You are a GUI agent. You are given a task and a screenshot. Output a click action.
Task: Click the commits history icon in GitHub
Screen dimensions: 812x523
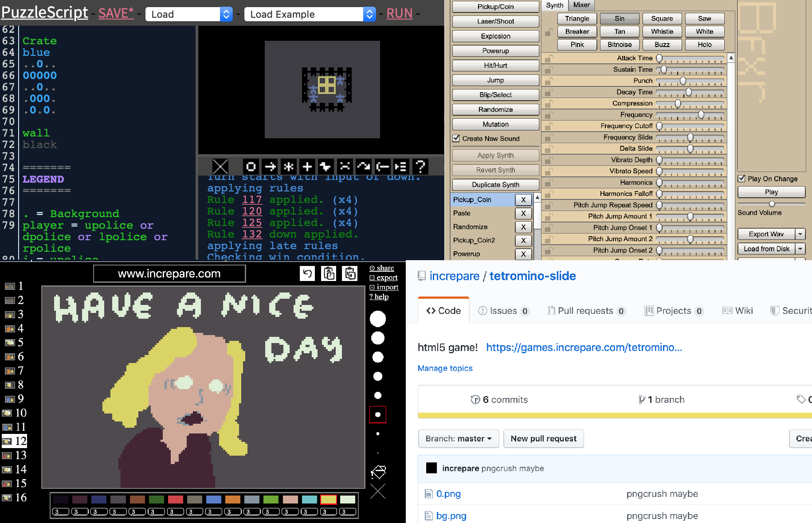tap(475, 400)
